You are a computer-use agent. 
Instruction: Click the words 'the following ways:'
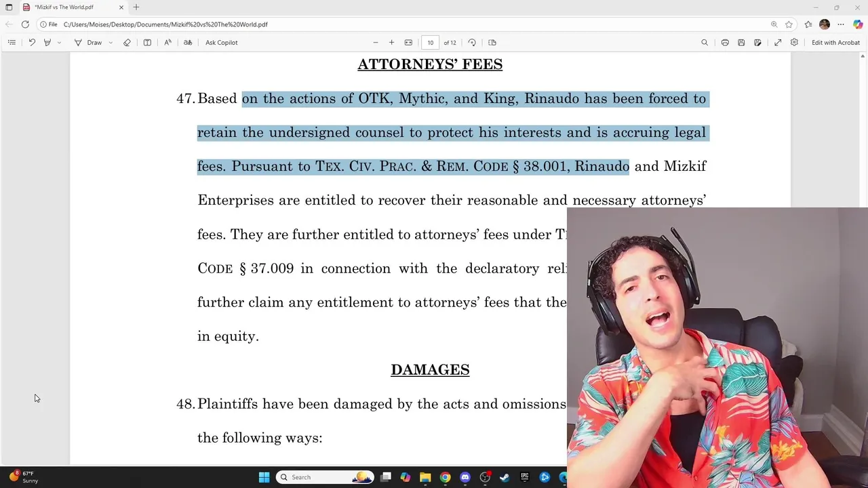point(260,438)
